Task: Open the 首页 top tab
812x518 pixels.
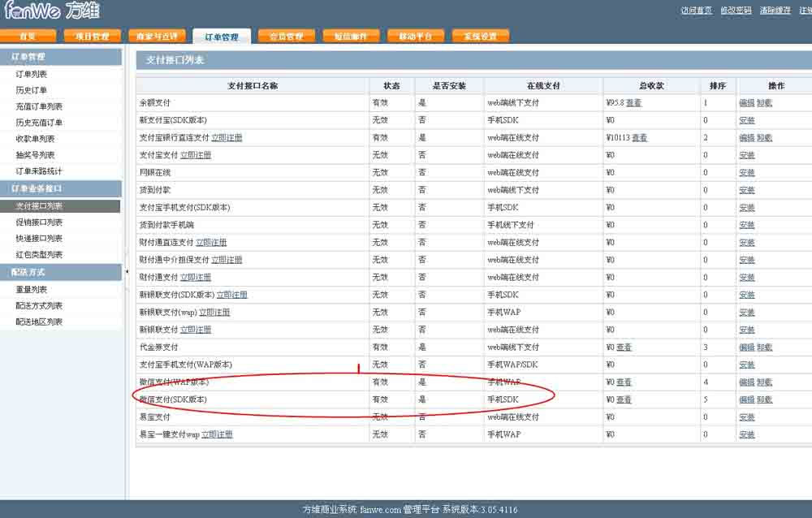Action: pyautogui.click(x=28, y=36)
